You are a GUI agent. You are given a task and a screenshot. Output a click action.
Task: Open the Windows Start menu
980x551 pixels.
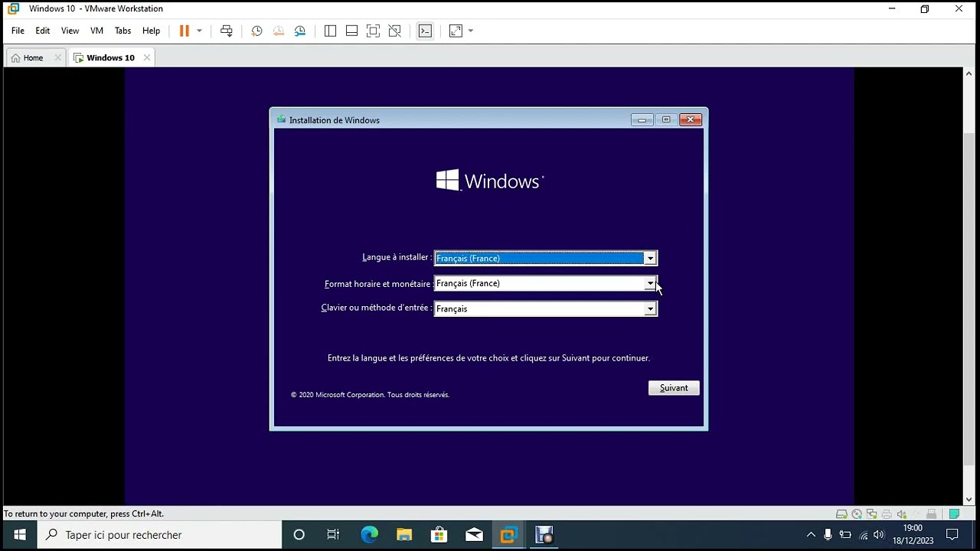click(x=20, y=535)
